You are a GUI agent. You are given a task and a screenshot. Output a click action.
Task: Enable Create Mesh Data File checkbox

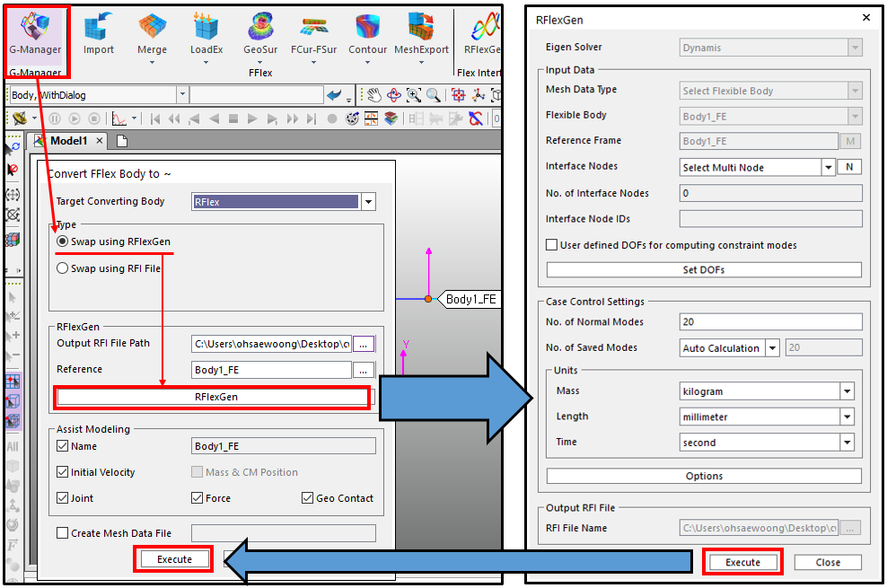click(x=63, y=533)
